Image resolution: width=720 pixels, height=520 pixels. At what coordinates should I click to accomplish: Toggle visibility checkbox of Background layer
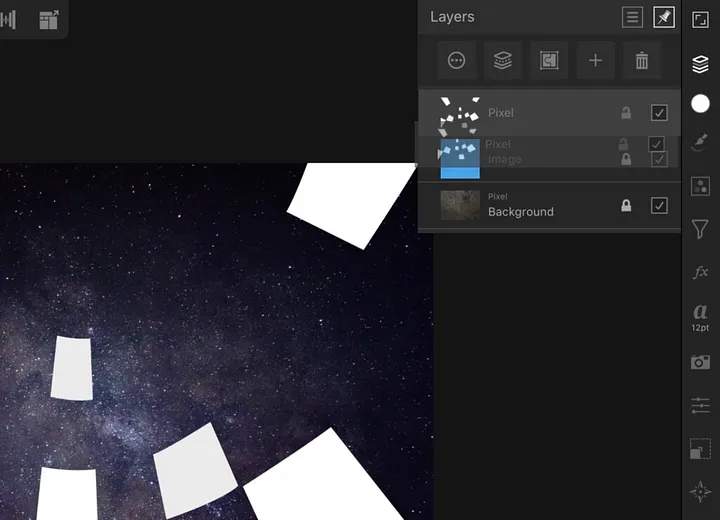[659, 205]
